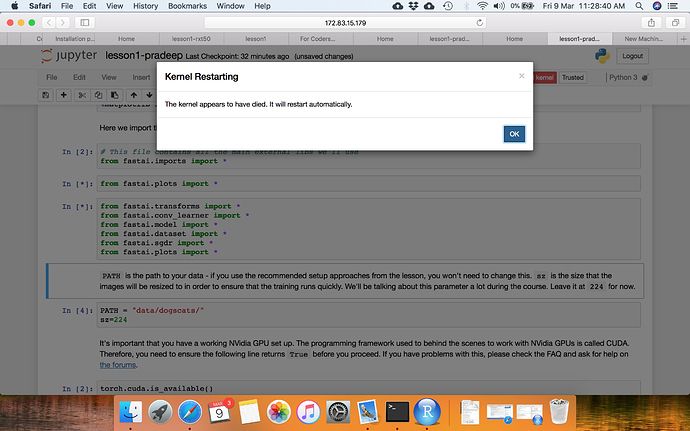Open Jupyter Insert menu
This screenshot has height=431, width=690.
tap(141, 77)
